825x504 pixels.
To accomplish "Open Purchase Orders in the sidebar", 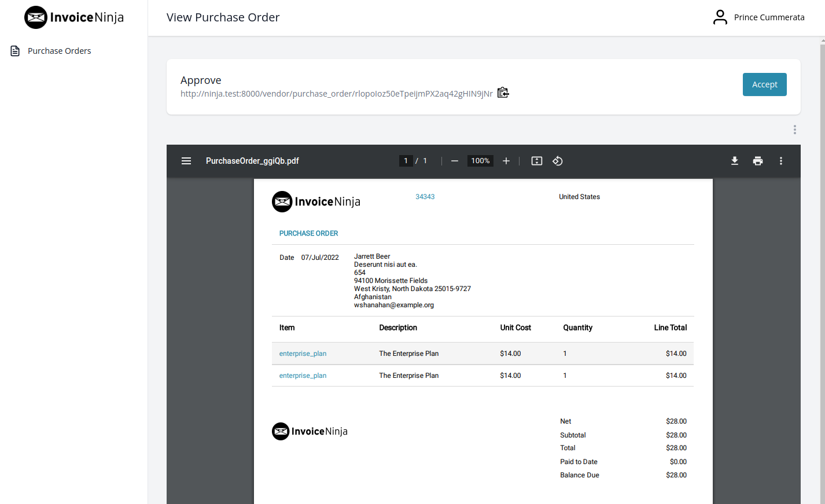I will [x=59, y=51].
